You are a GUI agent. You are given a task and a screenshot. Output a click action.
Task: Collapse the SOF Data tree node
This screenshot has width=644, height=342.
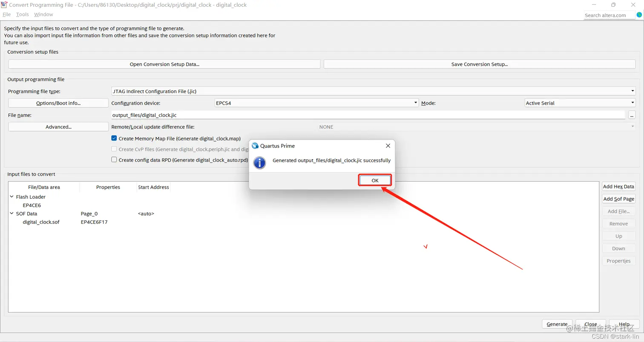pos(11,214)
